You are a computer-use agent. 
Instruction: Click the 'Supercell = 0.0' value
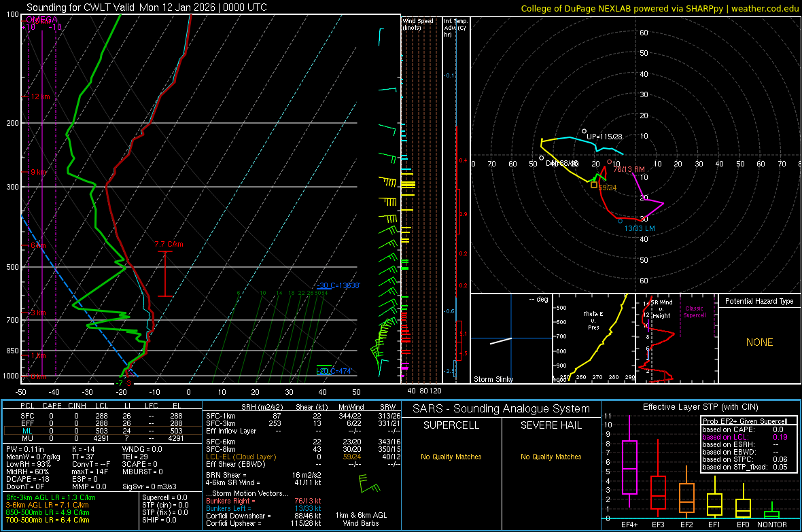[x=164, y=497]
